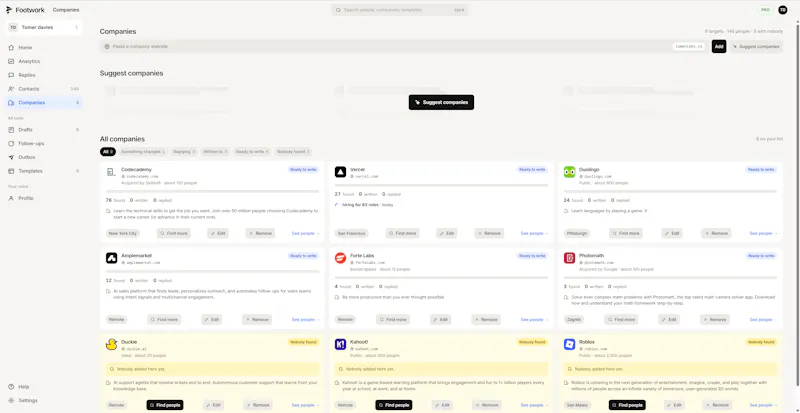Image resolution: width=800 pixels, height=413 pixels.
Task: Open See people for Forte Labs
Action: [x=534, y=320]
